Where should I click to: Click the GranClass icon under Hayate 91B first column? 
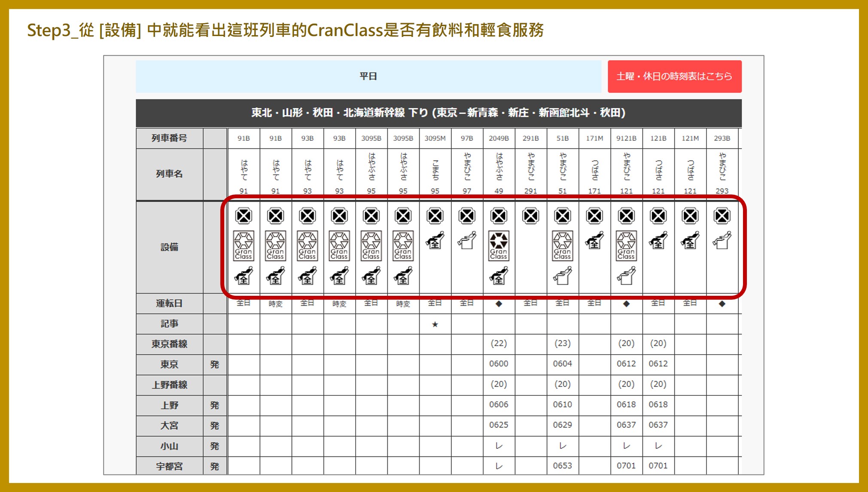244,246
